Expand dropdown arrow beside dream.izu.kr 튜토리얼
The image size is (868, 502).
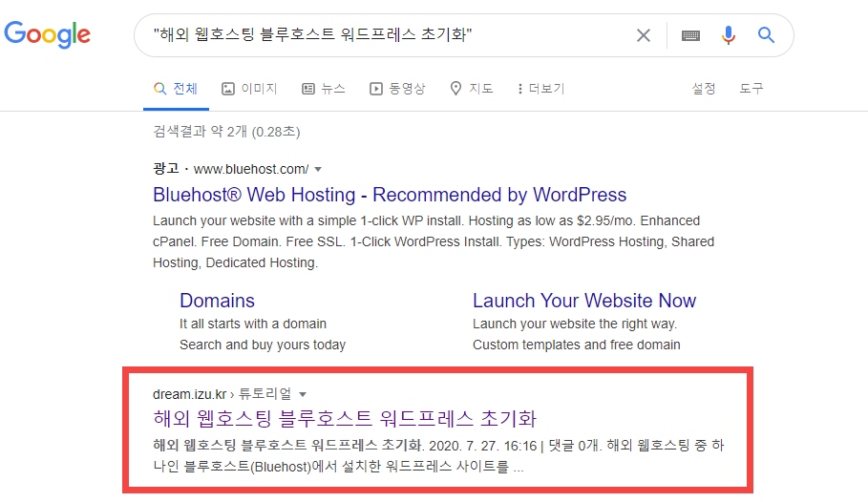click(x=303, y=394)
